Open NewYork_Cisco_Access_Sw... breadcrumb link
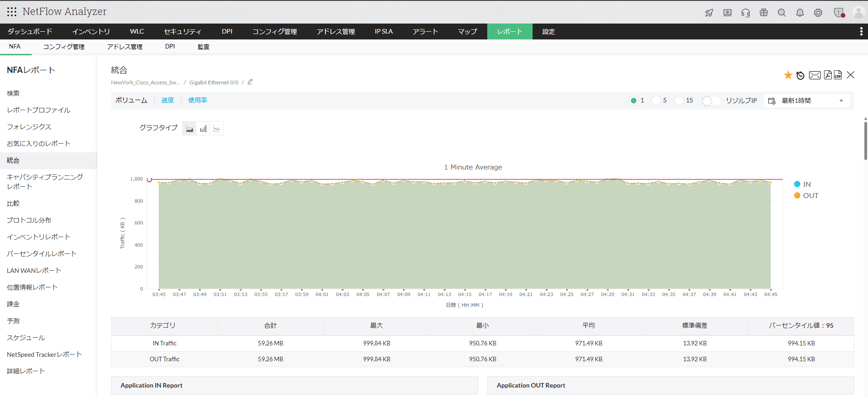 point(145,83)
